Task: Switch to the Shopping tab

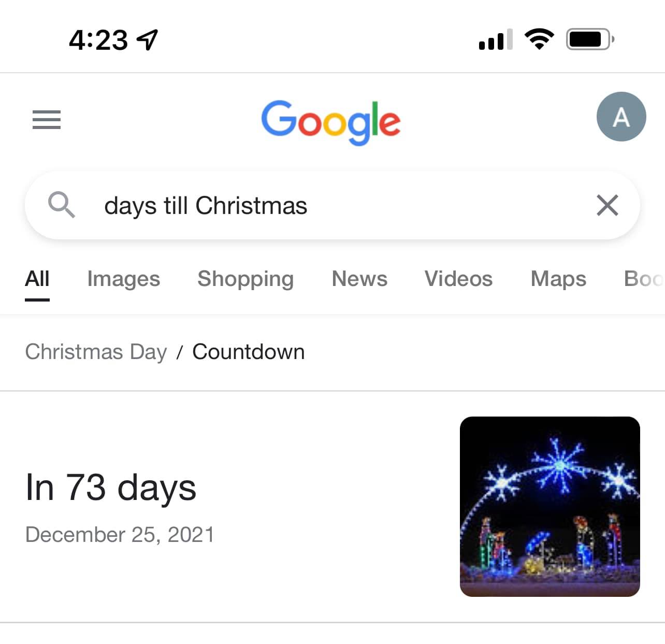Action: point(245,279)
